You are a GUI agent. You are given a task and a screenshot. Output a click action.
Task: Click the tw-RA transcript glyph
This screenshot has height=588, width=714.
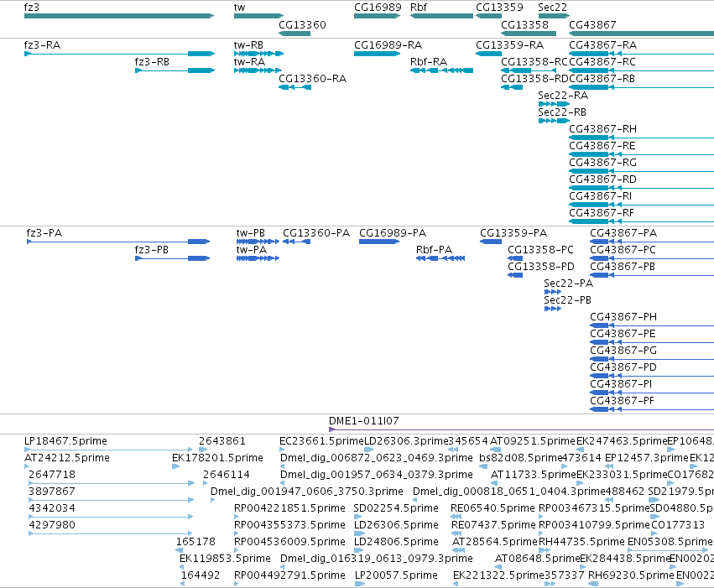(x=258, y=70)
